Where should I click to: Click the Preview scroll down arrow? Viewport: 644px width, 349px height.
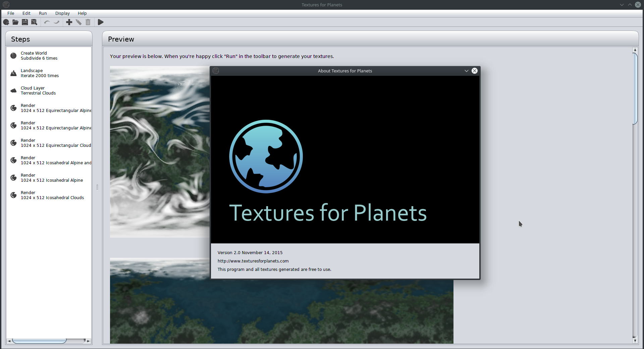tap(635, 341)
